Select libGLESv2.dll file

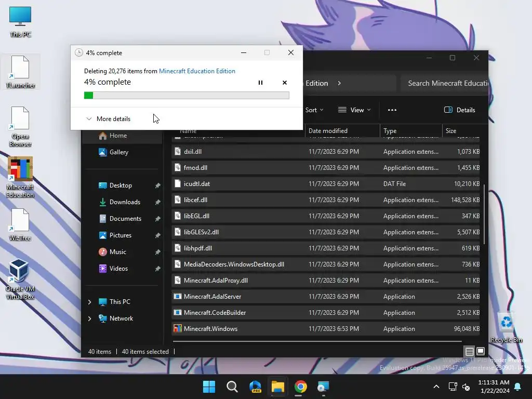326,232
